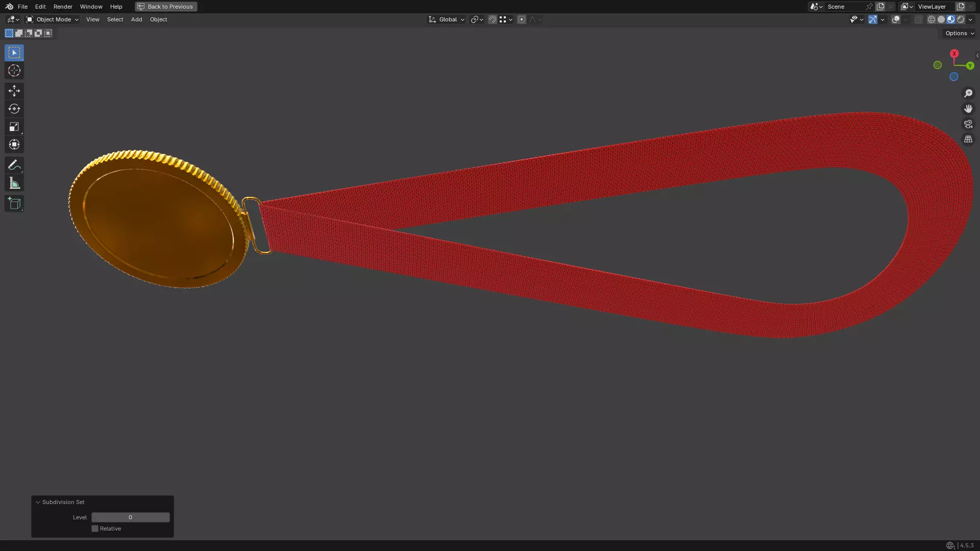
Task: Open the File menu
Action: [22, 7]
